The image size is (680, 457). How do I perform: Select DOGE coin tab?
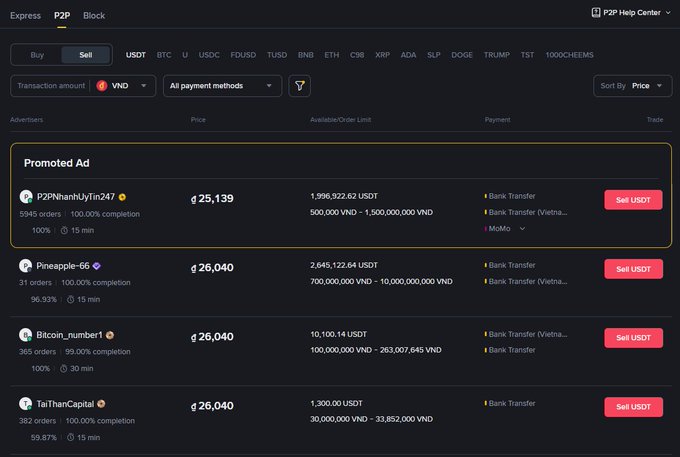462,55
